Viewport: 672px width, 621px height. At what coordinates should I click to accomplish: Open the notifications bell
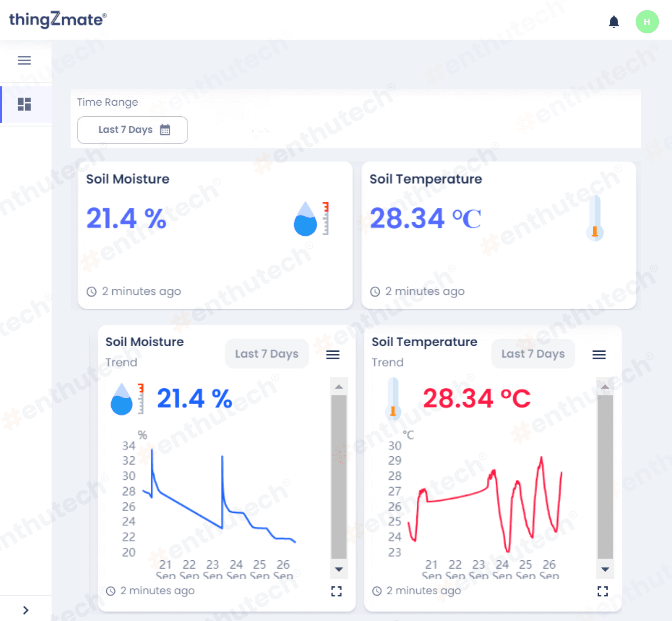coord(614,22)
